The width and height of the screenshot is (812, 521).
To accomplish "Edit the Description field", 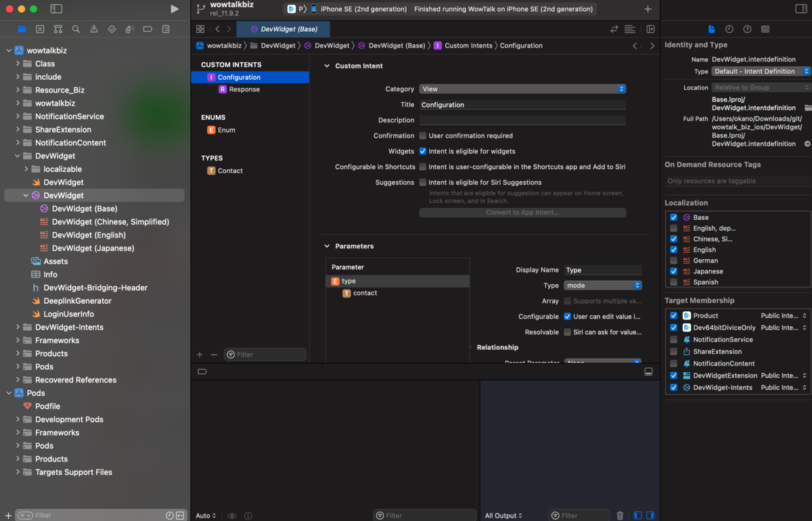I will tap(522, 120).
